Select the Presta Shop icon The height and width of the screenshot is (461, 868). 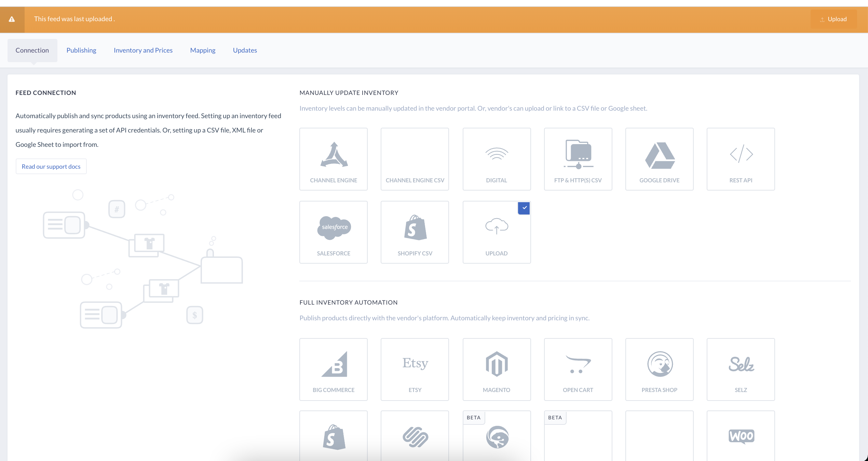point(660,364)
